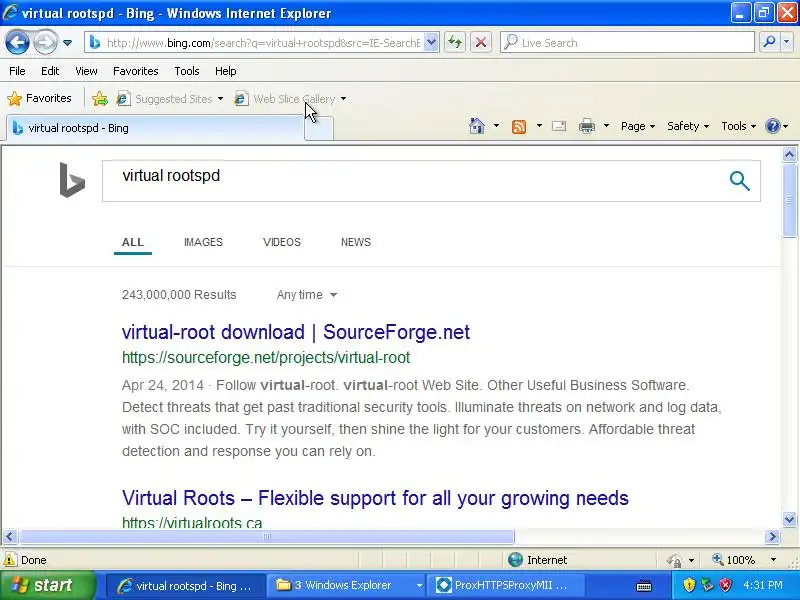
Task: Expand the zoom level dropdown arrow
Action: 773,560
